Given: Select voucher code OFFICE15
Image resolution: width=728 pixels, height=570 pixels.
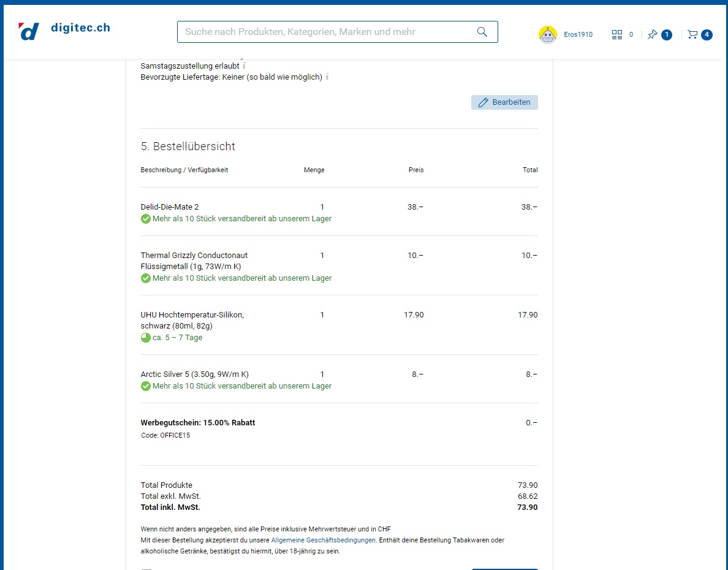Looking at the screenshot, I should pyautogui.click(x=175, y=435).
